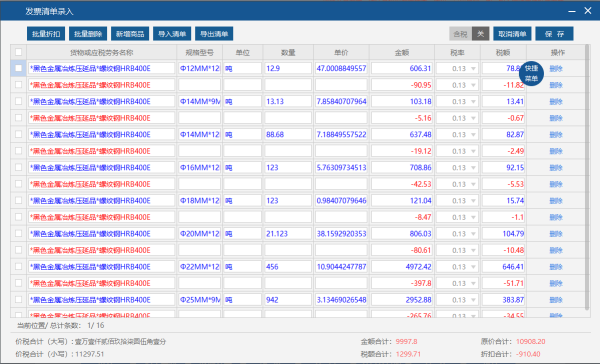The height and width of the screenshot is (364, 600).
Task: Check the row with amount 606.31
Action: click(x=18, y=68)
